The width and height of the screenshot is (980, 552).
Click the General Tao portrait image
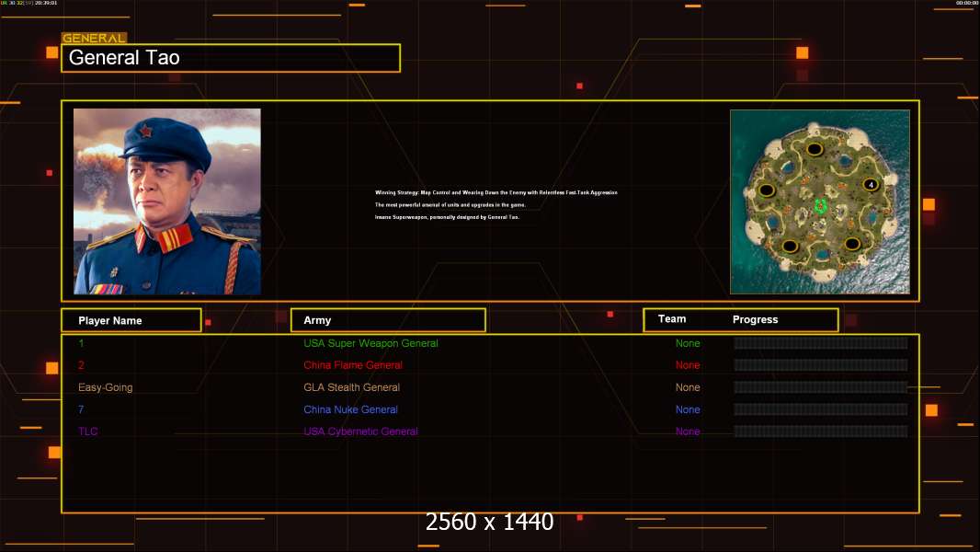[x=167, y=201]
